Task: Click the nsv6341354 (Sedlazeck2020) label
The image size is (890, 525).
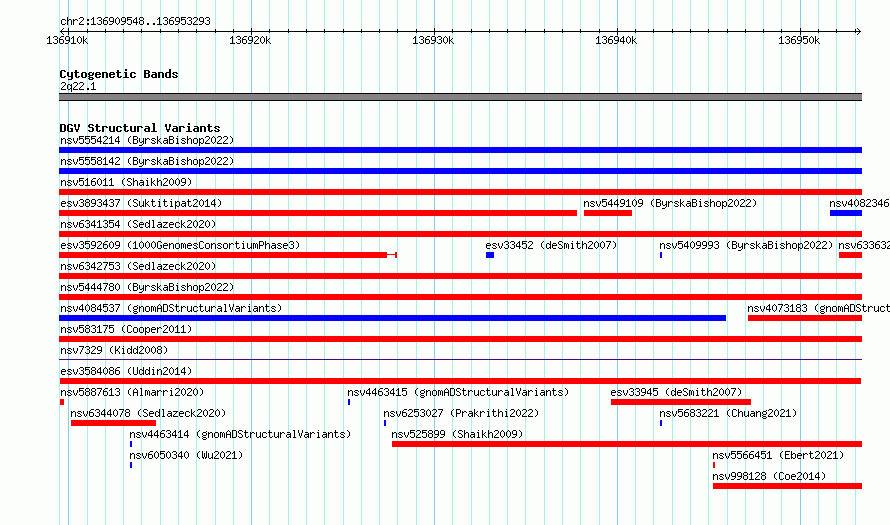Action: [x=138, y=224]
